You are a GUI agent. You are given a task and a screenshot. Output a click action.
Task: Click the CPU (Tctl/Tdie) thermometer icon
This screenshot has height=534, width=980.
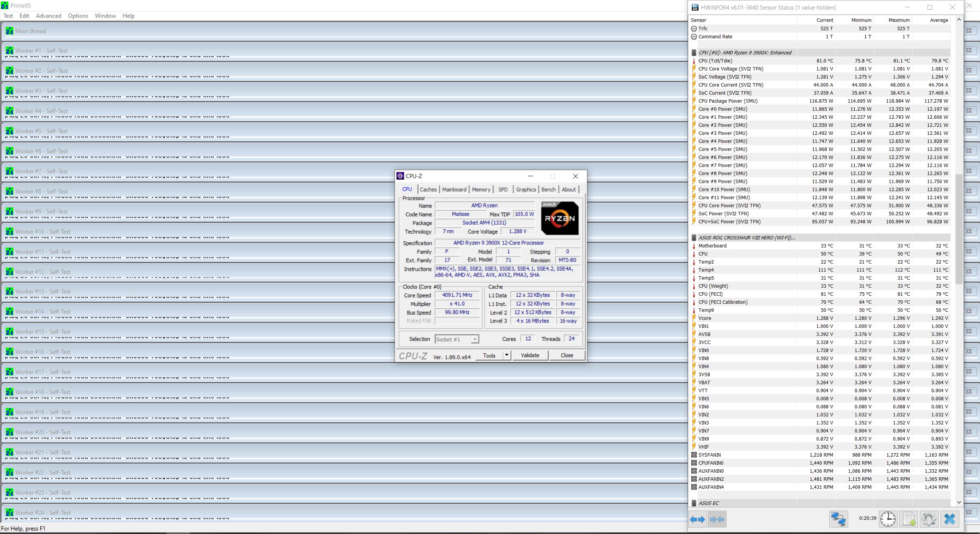[694, 61]
